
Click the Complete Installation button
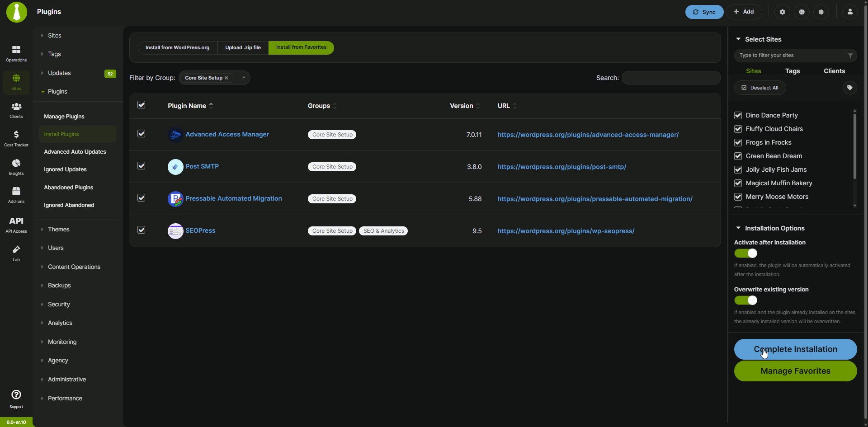tap(795, 349)
